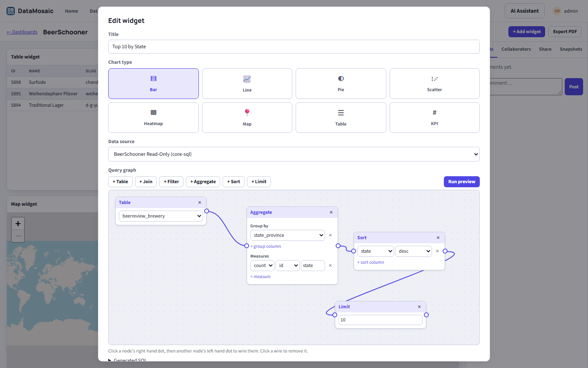Select the KPI chart type

(434, 117)
